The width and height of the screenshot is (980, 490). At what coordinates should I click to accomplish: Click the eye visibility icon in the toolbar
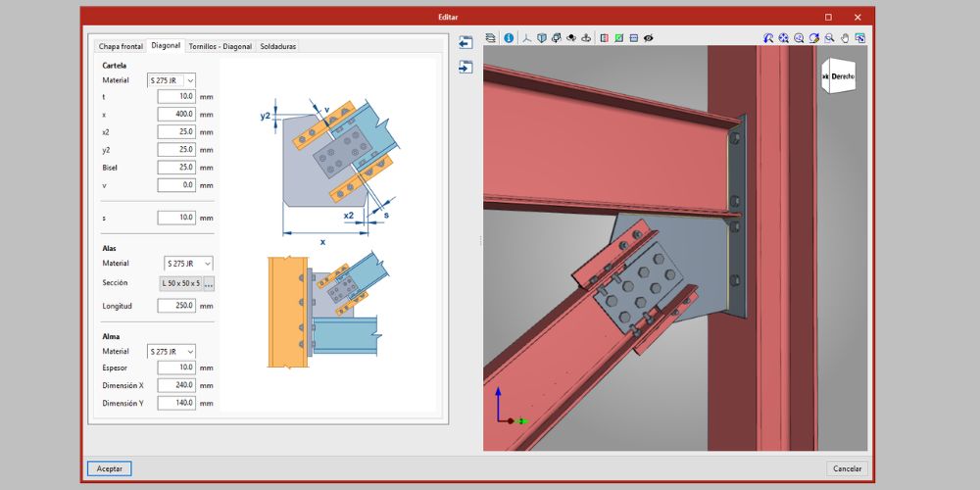tap(649, 38)
